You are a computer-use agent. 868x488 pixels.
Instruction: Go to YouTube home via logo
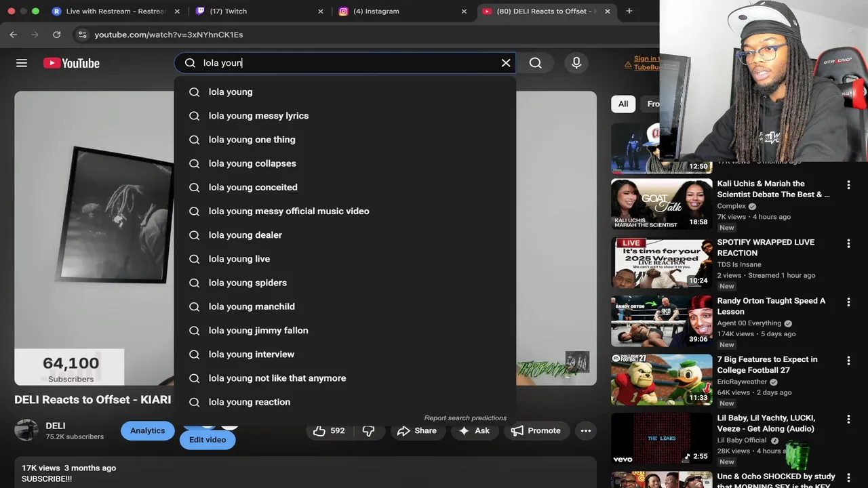click(x=71, y=63)
